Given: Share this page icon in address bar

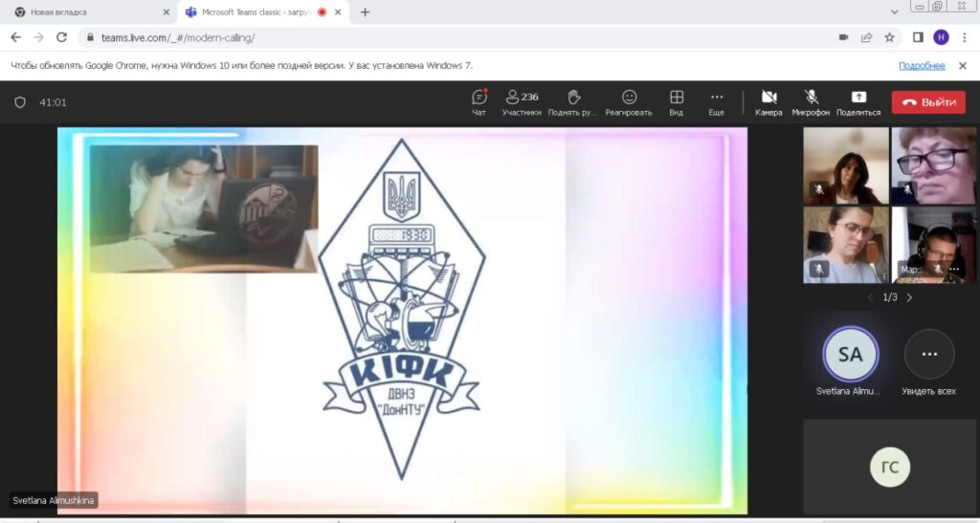Looking at the screenshot, I should pyautogui.click(x=866, y=37).
